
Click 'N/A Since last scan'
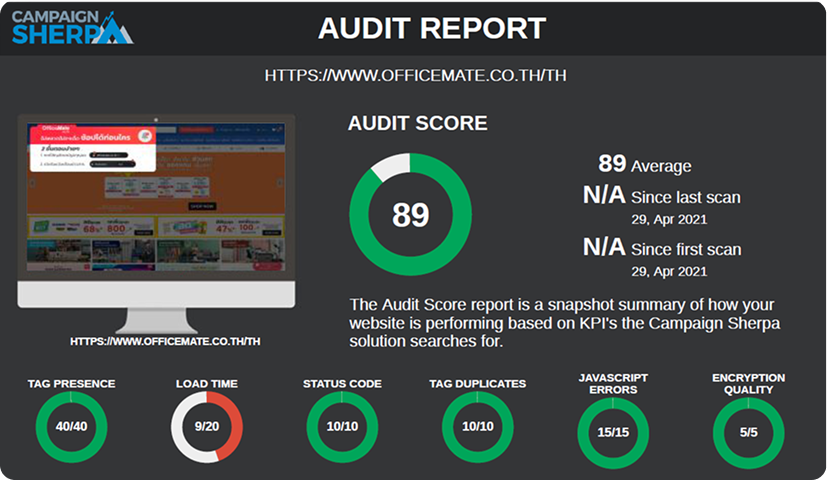point(661,196)
